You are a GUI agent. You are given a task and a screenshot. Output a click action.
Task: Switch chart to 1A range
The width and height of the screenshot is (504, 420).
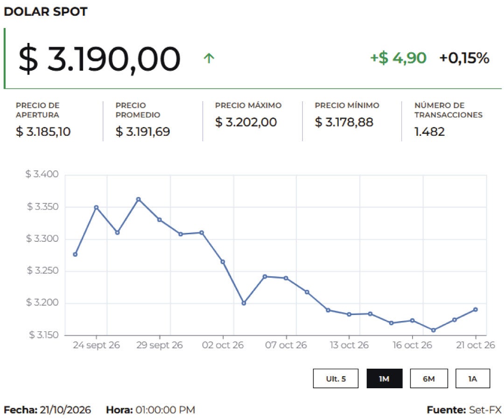(x=472, y=378)
